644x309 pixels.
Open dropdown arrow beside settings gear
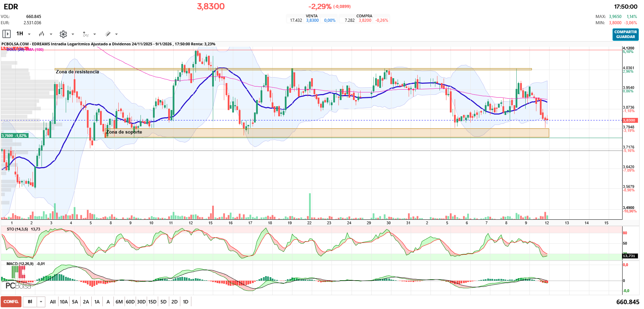point(73,34)
